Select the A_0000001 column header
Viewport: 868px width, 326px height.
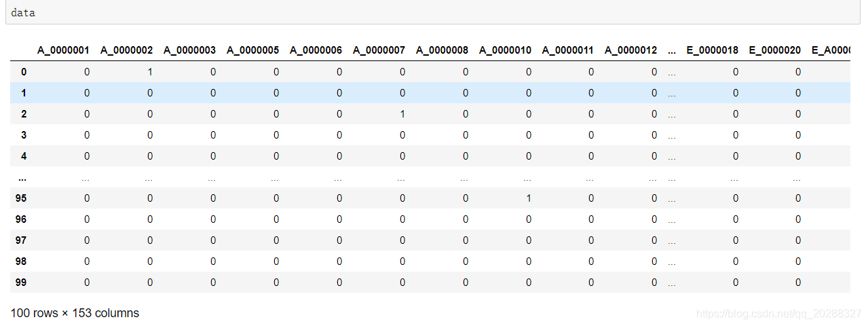pos(63,50)
